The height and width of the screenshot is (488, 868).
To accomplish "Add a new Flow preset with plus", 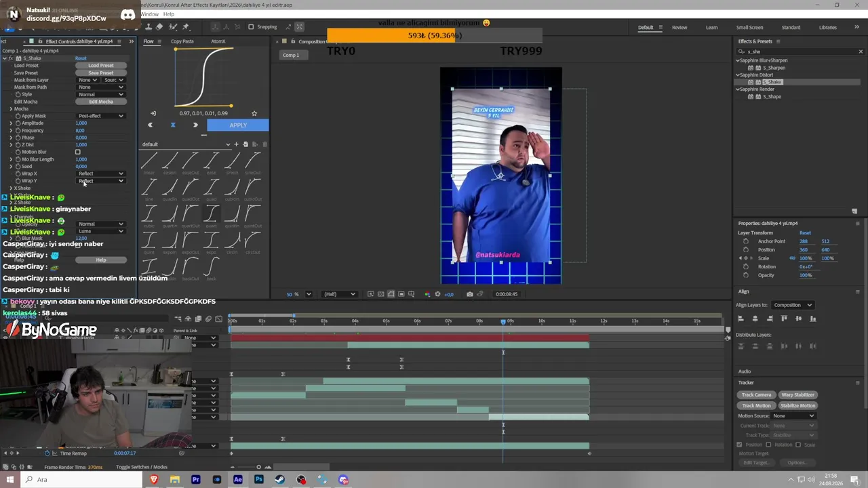I will tap(236, 144).
